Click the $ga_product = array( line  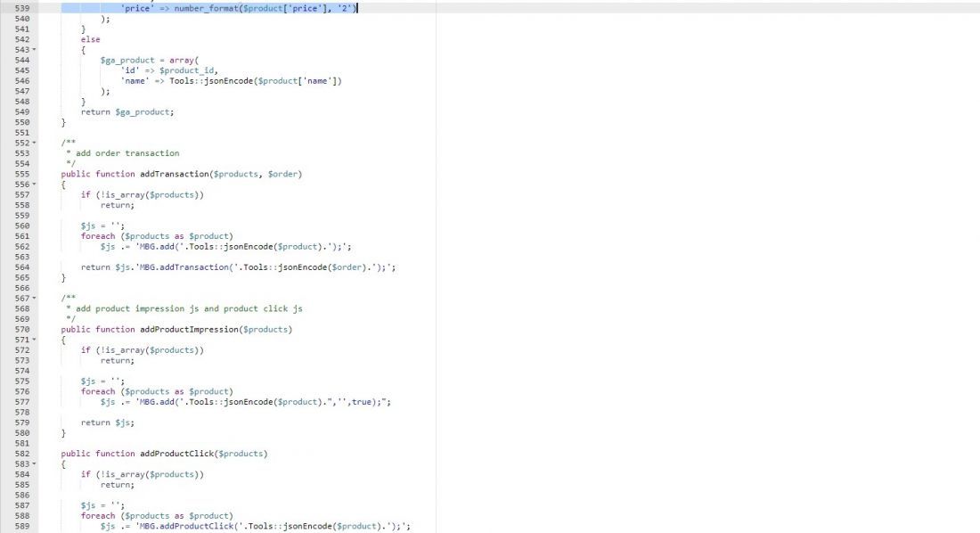click(150, 60)
